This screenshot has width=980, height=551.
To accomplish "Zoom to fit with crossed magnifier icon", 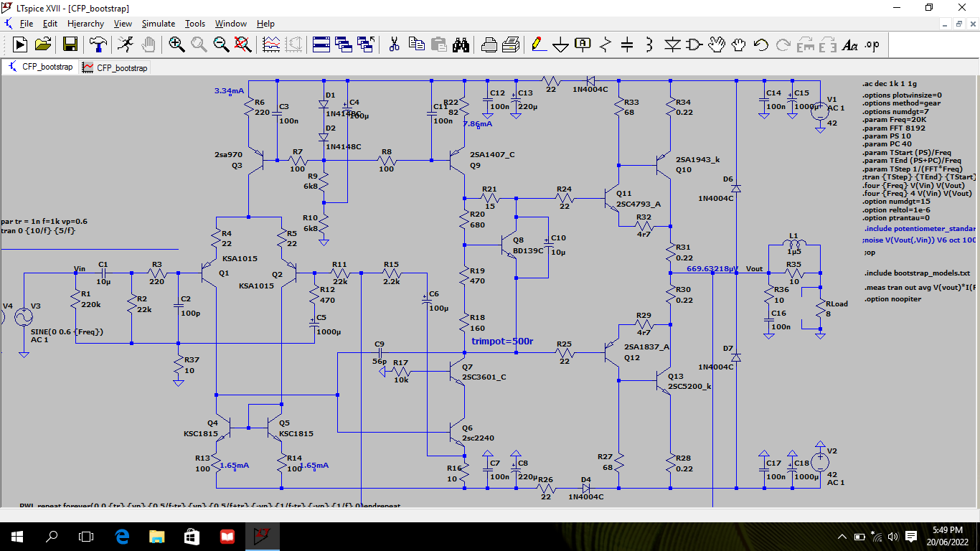I will click(x=243, y=44).
